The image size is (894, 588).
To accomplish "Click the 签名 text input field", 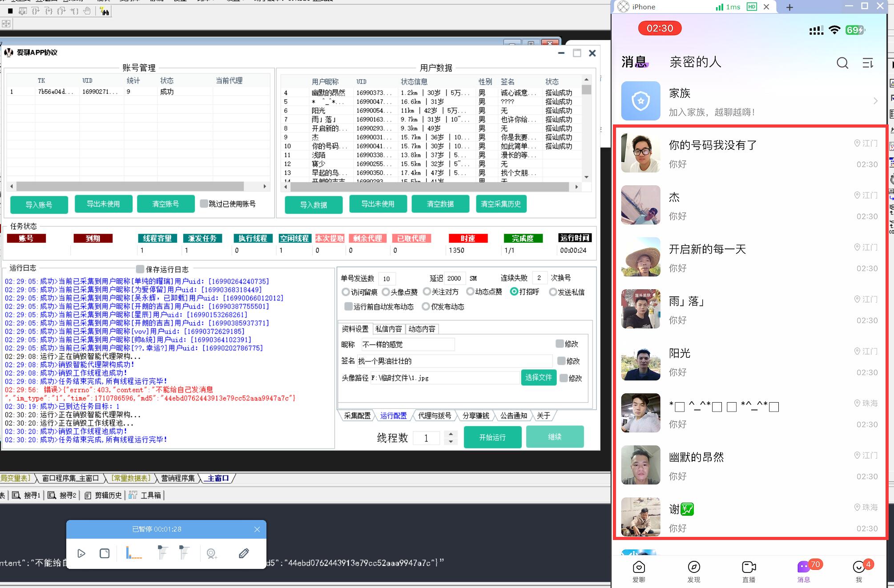I will tap(454, 361).
